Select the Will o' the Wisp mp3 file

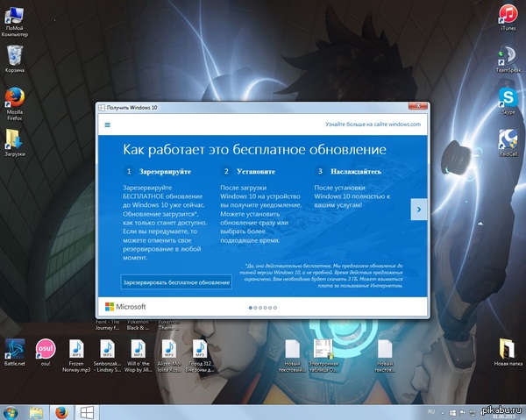tap(139, 356)
